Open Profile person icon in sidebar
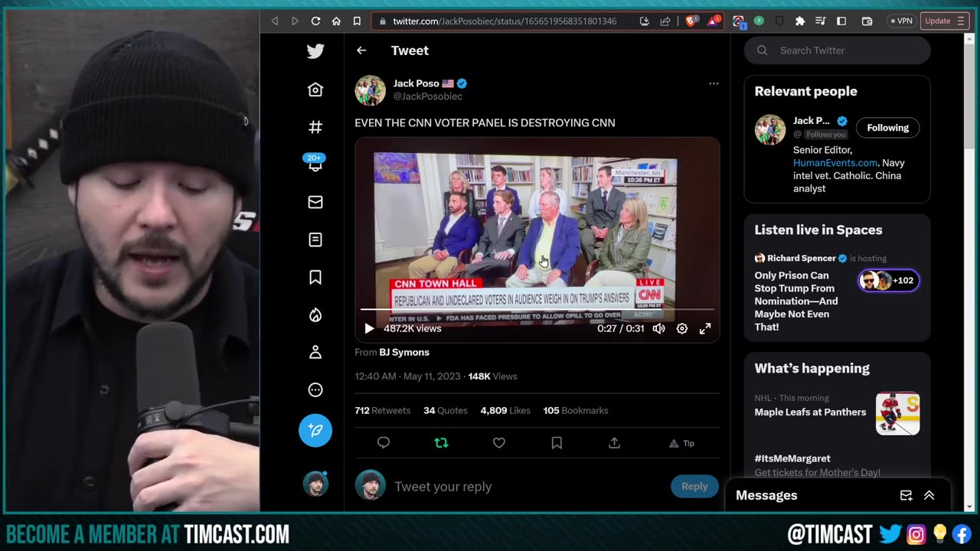This screenshot has width=980, height=551. tap(315, 352)
